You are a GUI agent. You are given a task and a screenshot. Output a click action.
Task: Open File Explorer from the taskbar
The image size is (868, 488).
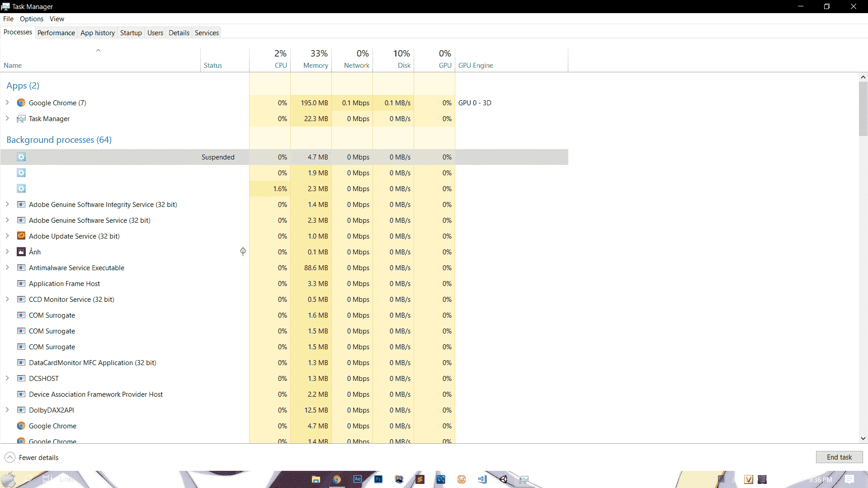tap(316, 479)
